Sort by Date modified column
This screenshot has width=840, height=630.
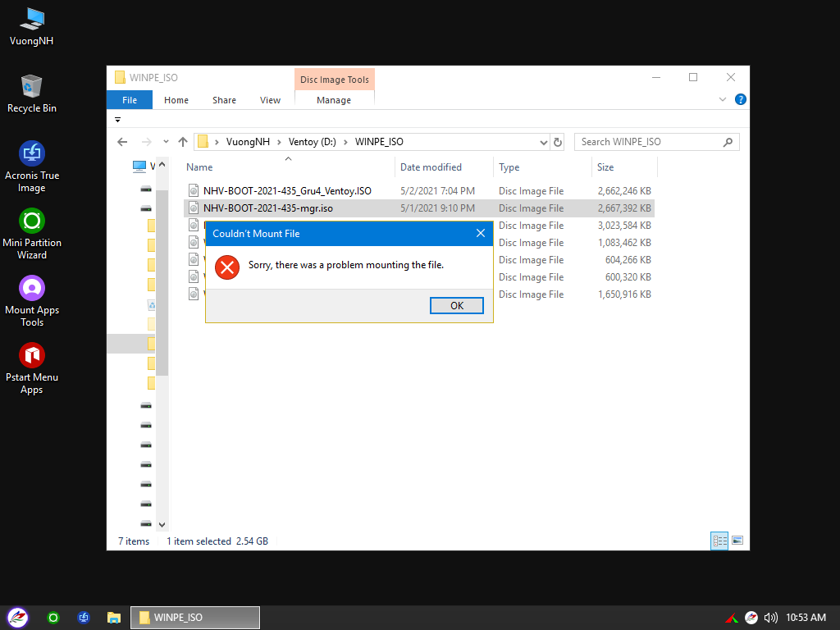point(431,167)
